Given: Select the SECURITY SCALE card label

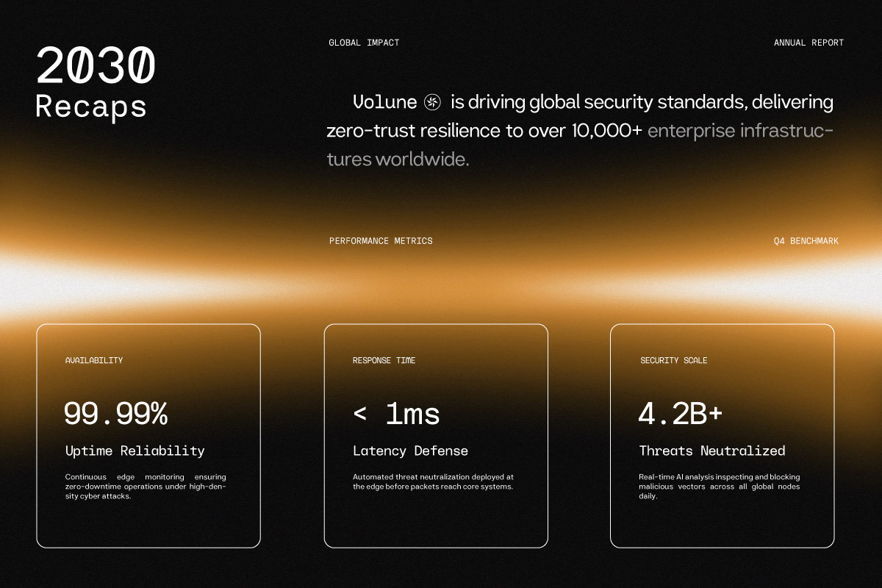Looking at the screenshot, I should [x=674, y=361].
